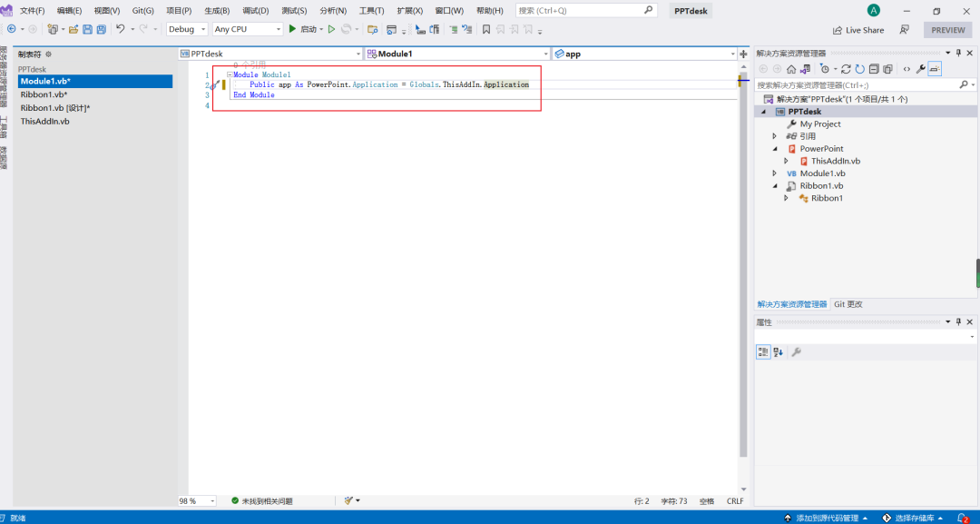The width and height of the screenshot is (980, 524).
Task: Click the navigate backward arrow in main toolbar
Action: pyautogui.click(x=11, y=29)
